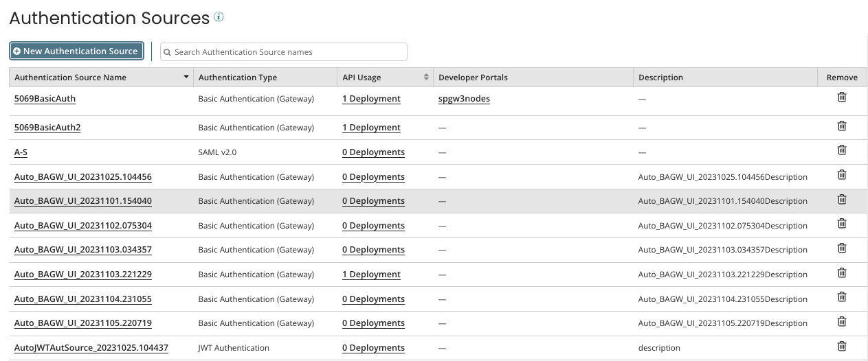Click New Authentication Source button
This screenshot has width=868, height=361.
tap(76, 51)
